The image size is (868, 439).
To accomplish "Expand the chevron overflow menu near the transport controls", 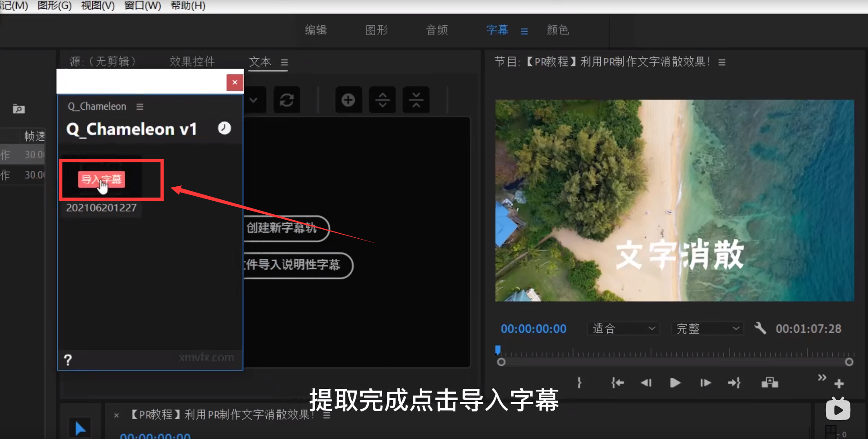I will [821, 378].
